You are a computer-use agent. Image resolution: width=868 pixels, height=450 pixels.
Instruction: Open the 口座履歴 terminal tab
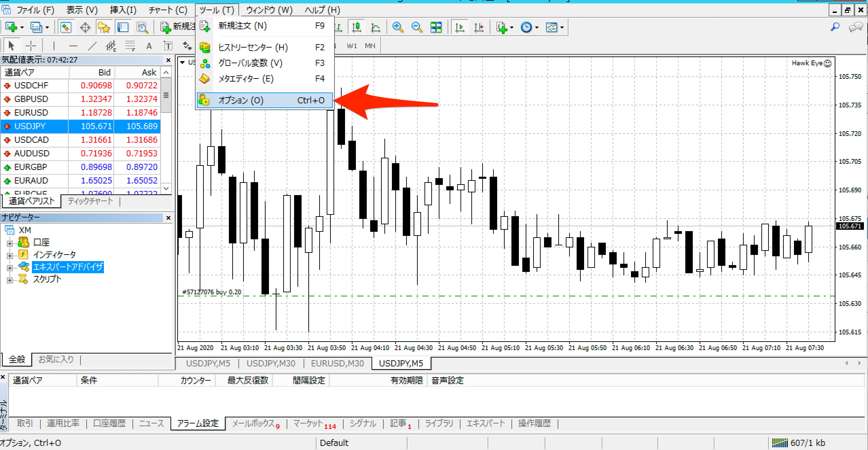[x=109, y=423]
